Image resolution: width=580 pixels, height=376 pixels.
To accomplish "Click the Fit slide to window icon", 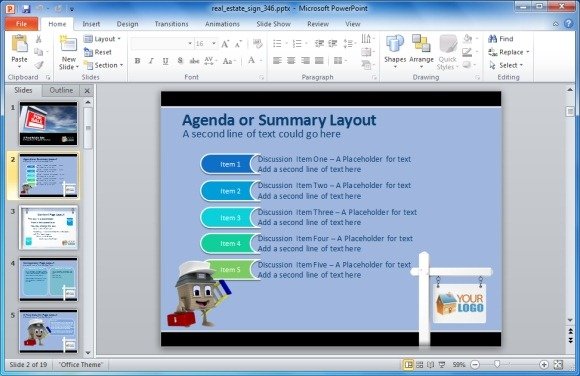I will tap(558, 365).
